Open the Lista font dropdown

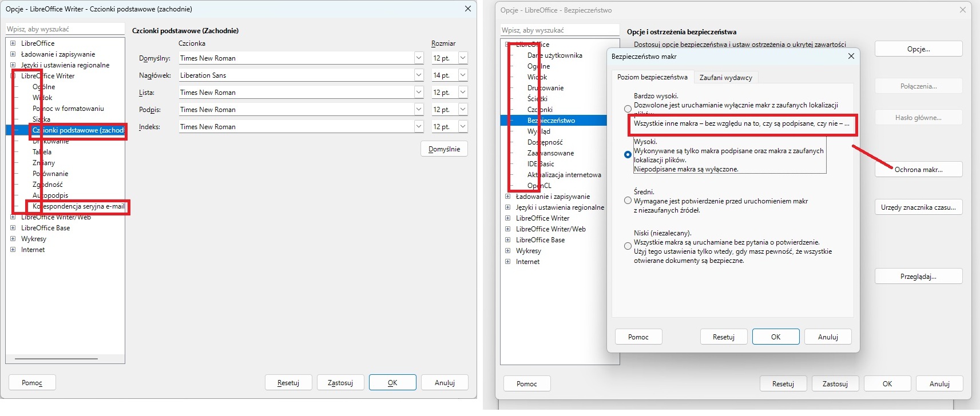click(x=419, y=92)
